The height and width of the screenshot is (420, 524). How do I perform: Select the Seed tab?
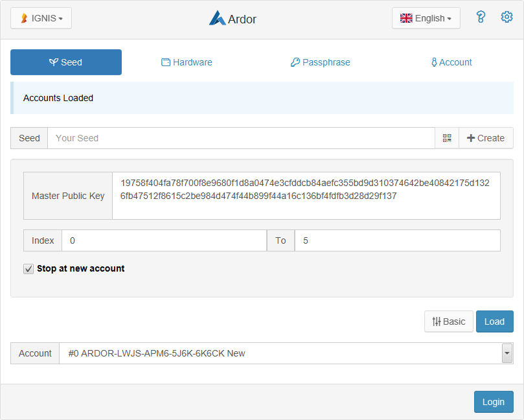(66, 62)
